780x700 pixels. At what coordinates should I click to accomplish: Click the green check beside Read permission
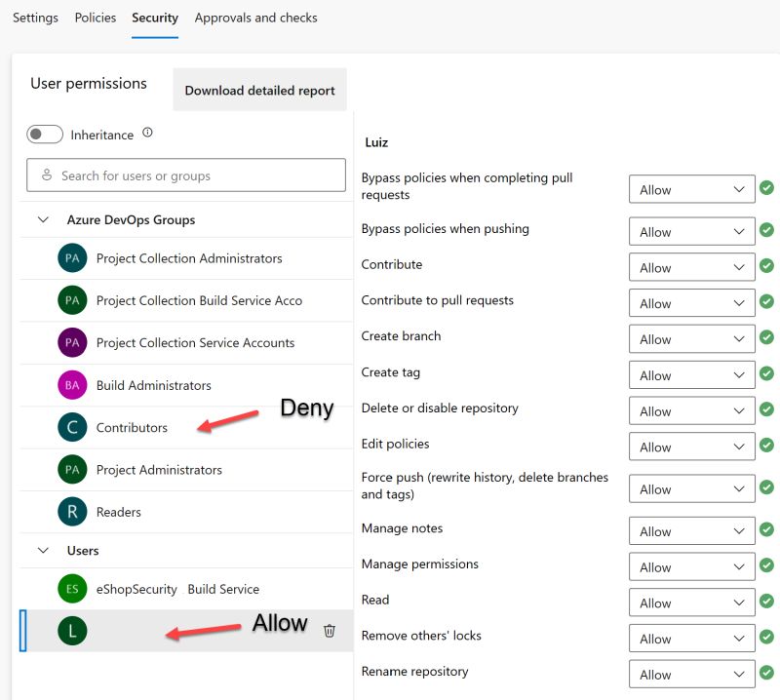point(766,602)
